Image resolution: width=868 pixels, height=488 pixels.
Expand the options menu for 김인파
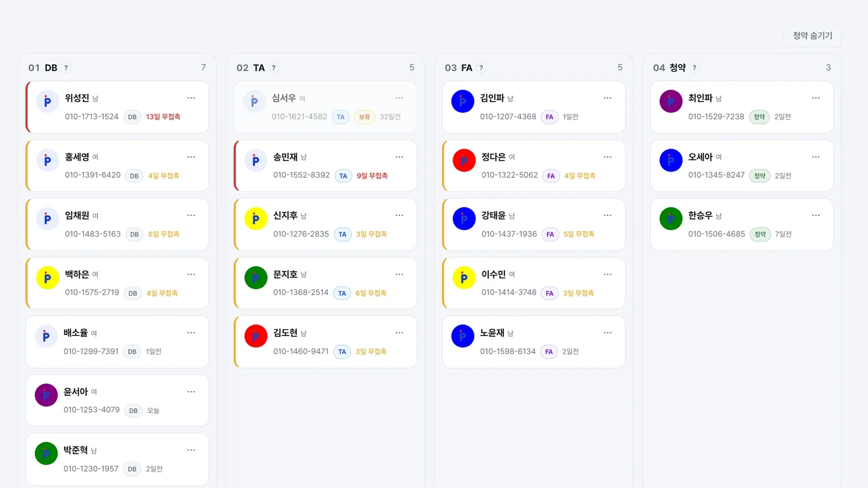[x=608, y=98]
